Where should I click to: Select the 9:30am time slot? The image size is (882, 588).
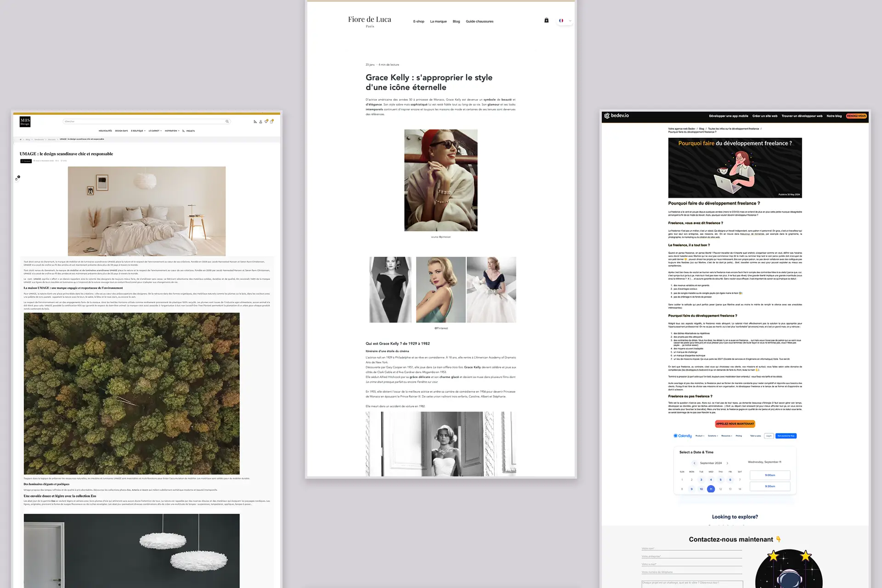(x=770, y=486)
